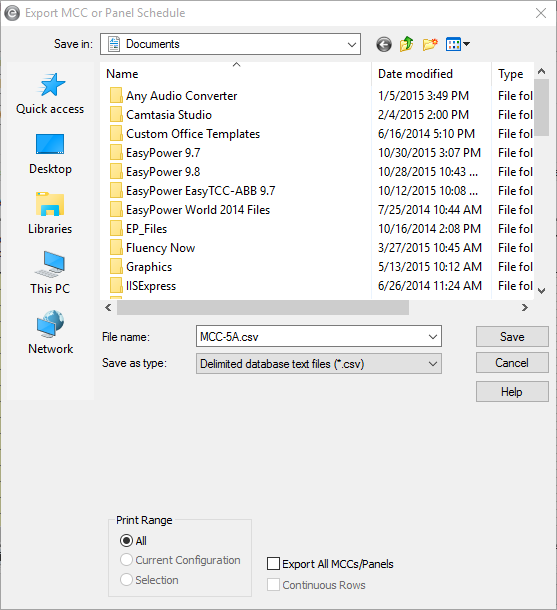This screenshot has width=557, height=610.
Task: Select This PC in the sidebar
Action: click(50, 273)
